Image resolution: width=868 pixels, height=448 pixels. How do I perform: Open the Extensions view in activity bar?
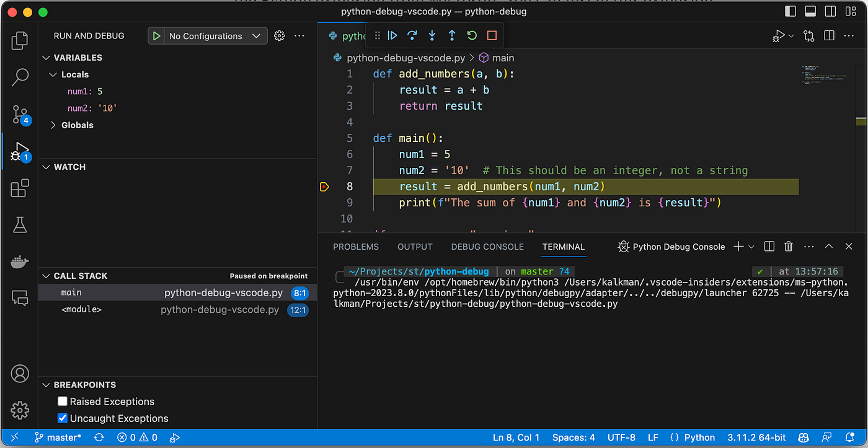point(20,188)
